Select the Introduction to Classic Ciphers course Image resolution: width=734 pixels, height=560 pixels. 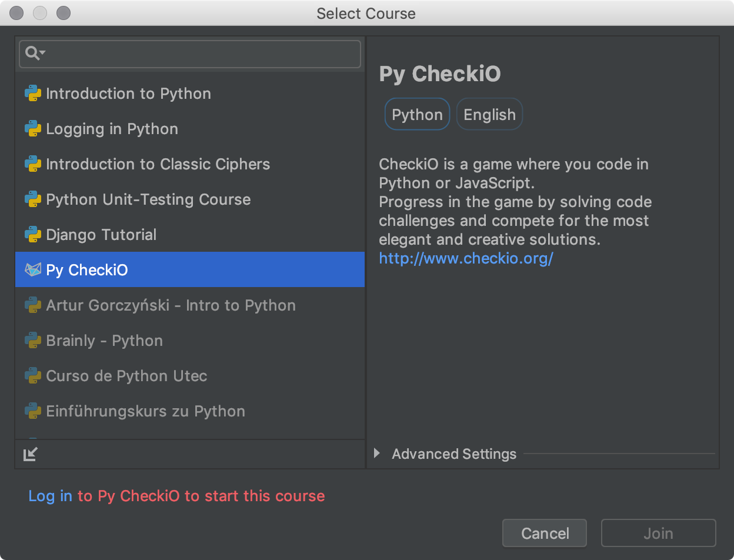(x=190, y=164)
